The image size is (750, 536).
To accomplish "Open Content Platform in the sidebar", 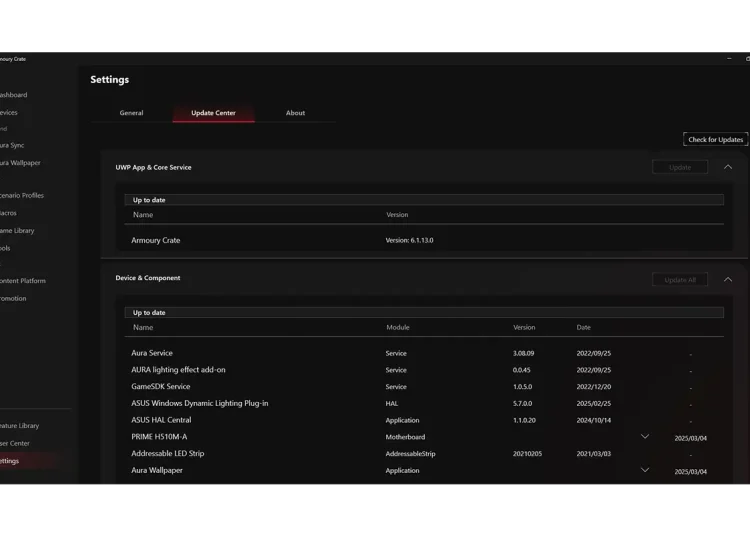I will tap(23, 281).
